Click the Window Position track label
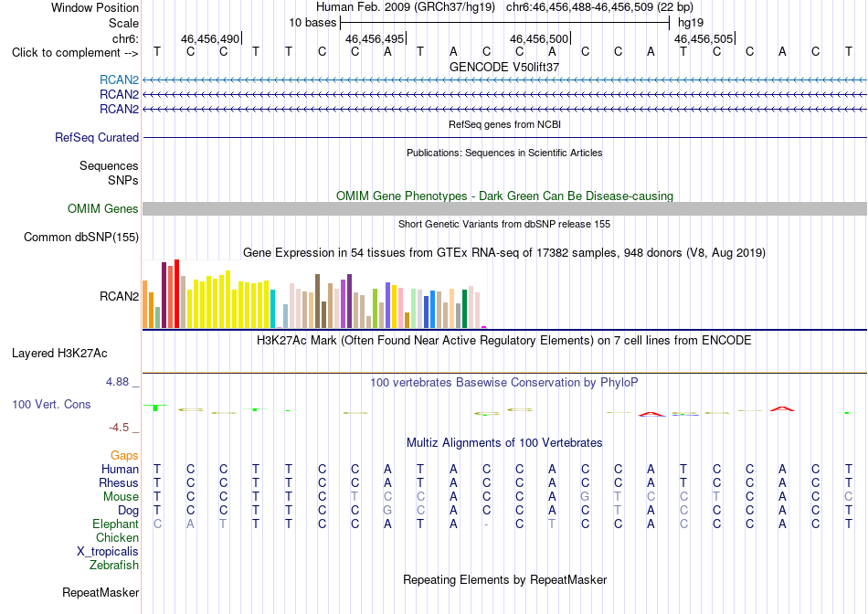 pyautogui.click(x=95, y=7)
